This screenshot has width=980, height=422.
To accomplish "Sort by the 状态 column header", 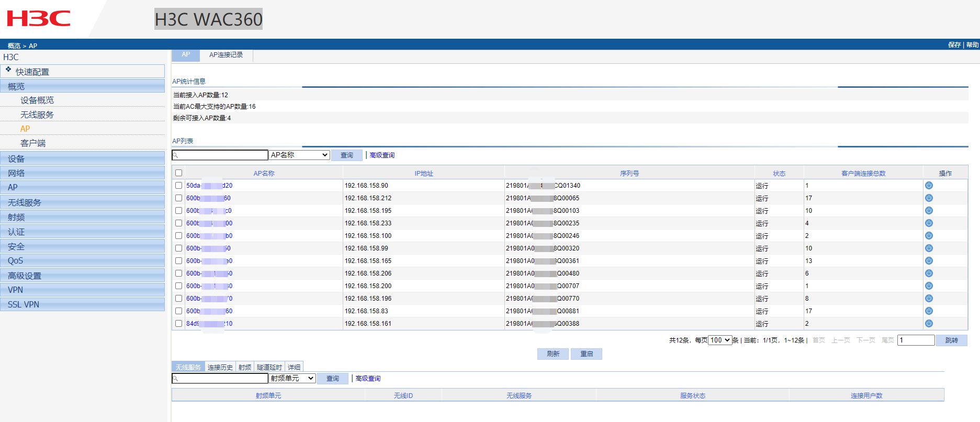I will [779, 174].
